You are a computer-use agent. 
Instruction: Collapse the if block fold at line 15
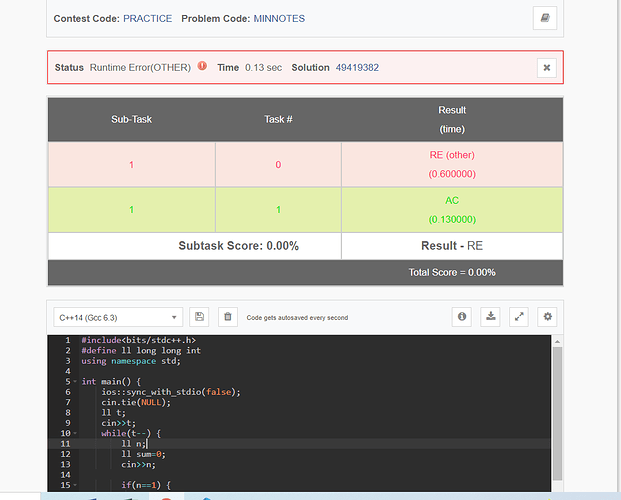(x=75, y=485)
